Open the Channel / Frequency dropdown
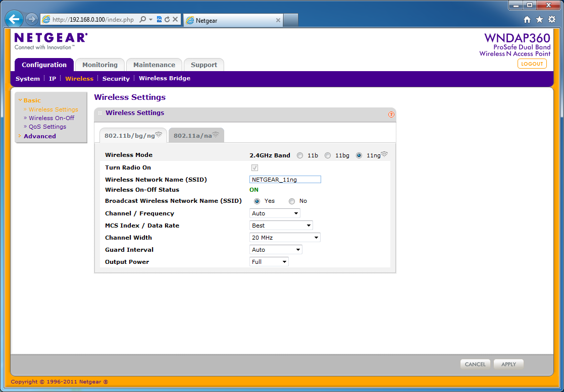Screen dimensions: 564x392 point(275,213)
